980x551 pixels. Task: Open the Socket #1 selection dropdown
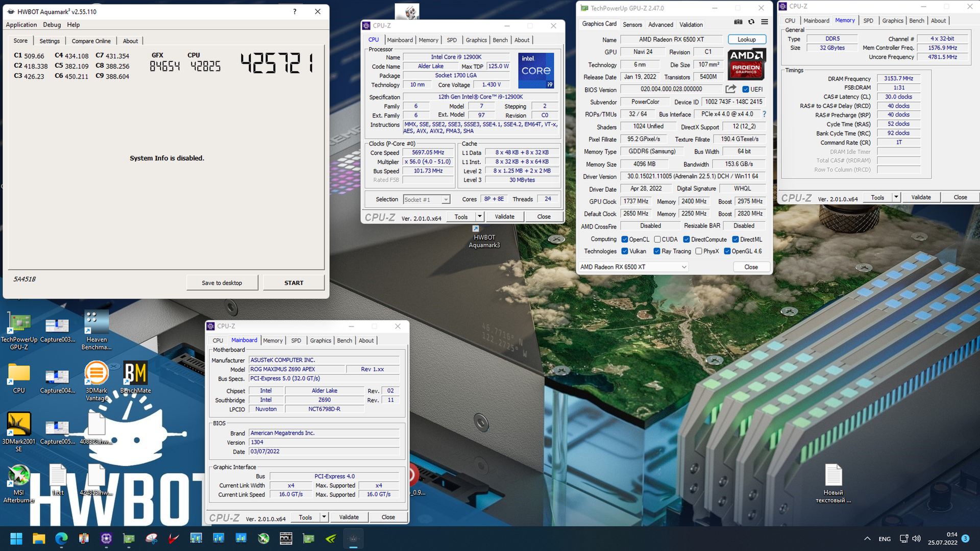point(427,199)
